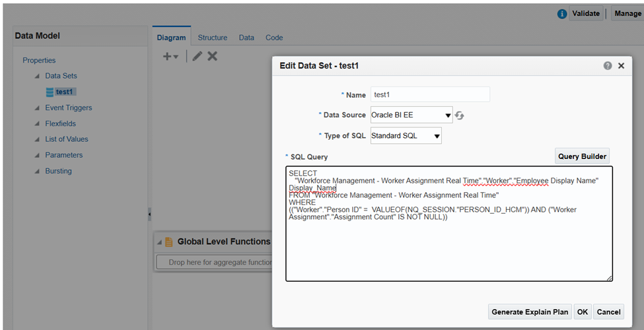Switch to the Diagram tab
The image size is (644, 330).
171,38
